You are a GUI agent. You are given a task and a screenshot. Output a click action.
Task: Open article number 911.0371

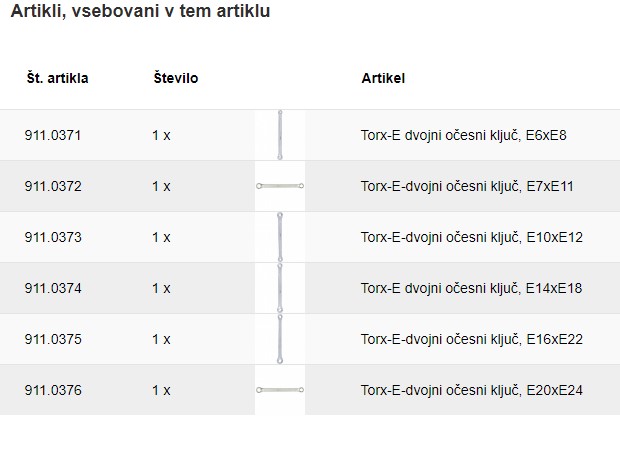pyautogui.click(x=53, y=136)
